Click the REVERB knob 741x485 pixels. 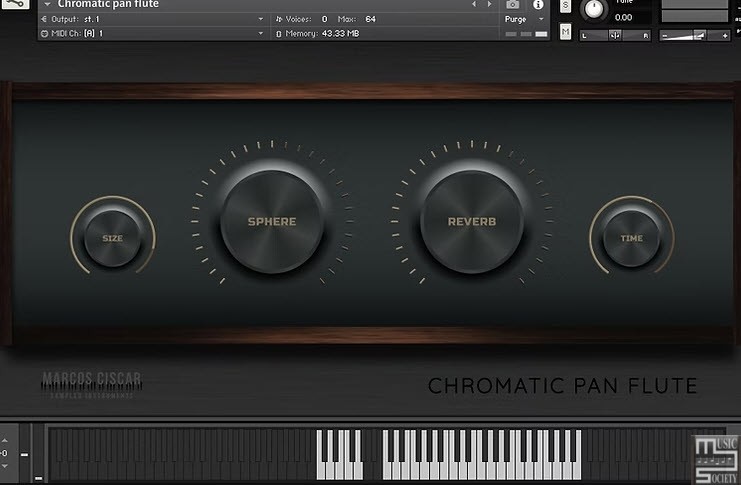coord(472,221)
